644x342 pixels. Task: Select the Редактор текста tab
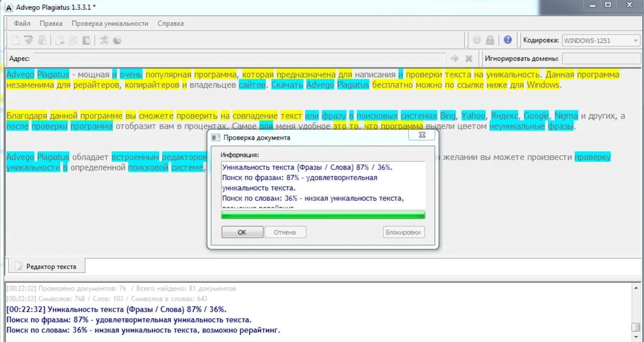pyautogui.click(x=47, y=266)
